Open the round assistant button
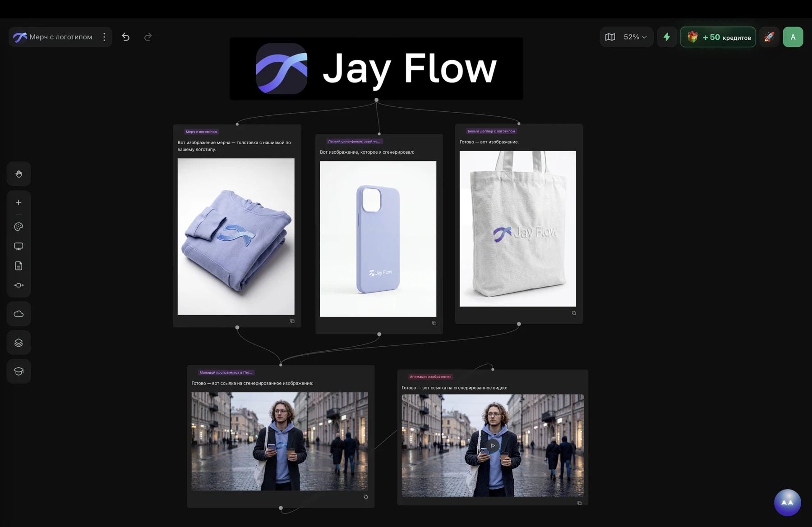The image size is (812, 527). (x=788, y=503)
